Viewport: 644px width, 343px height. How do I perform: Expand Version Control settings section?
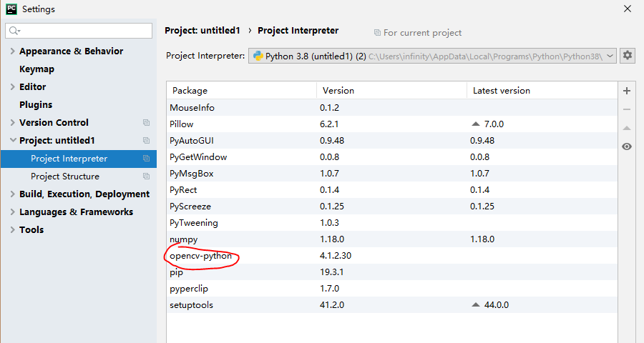pos(12,122)
